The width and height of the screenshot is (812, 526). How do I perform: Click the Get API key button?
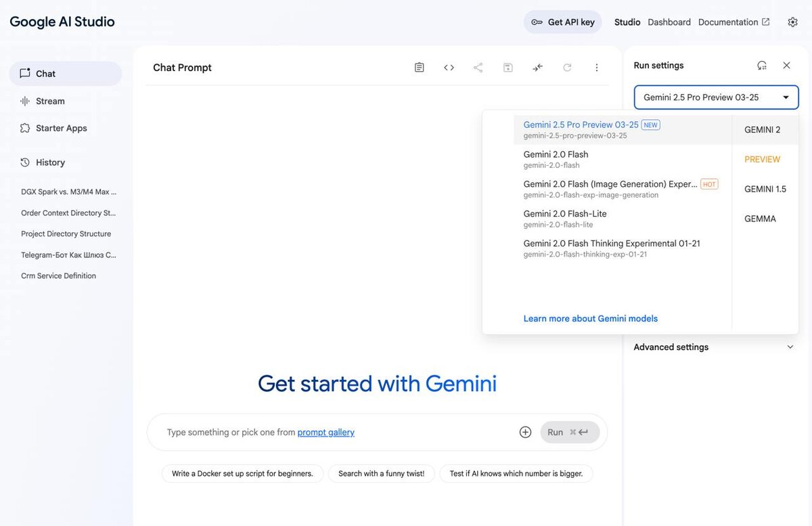pos(562,22)
